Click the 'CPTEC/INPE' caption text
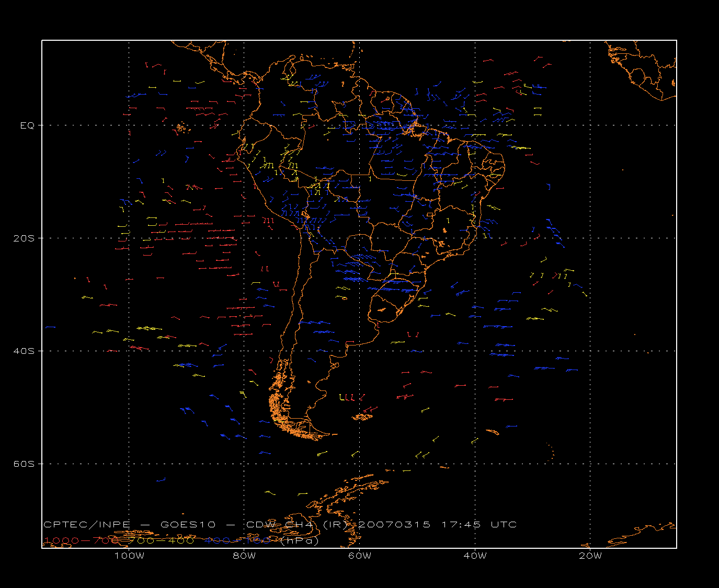719x588 pixels. pyautogui.click(x=87, y=525)
